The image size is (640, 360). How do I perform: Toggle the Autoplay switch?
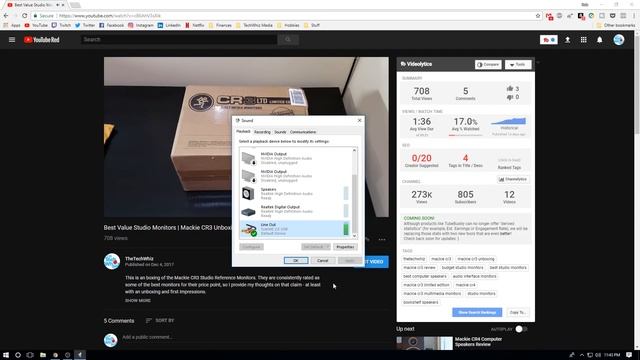click(x=521, y=329)
